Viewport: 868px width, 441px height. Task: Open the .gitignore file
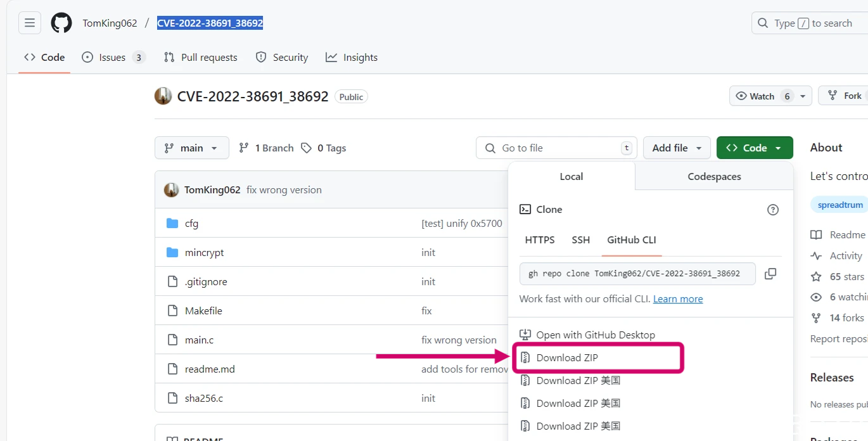coord(206,281)
